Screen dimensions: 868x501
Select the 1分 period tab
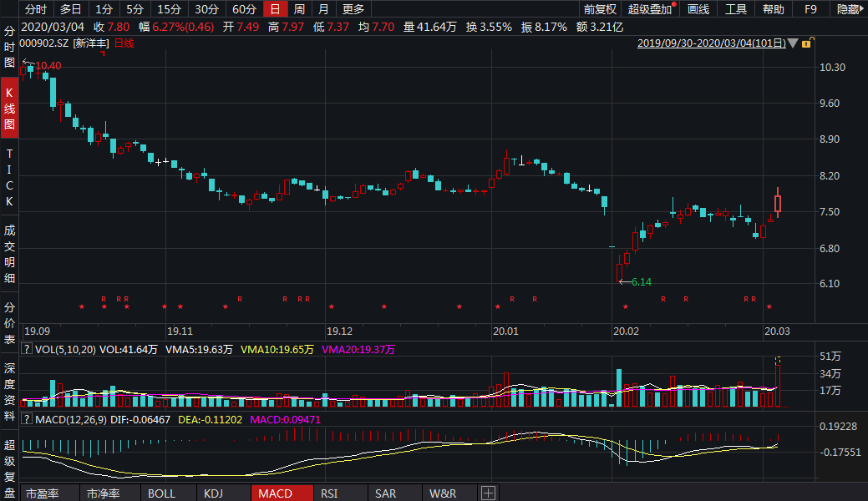tap(104, 9)
